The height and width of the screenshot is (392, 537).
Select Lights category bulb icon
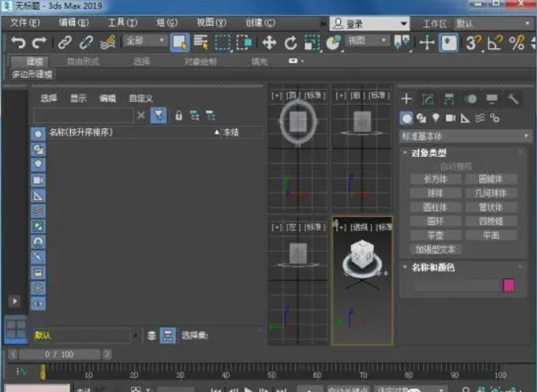(436, 118)
